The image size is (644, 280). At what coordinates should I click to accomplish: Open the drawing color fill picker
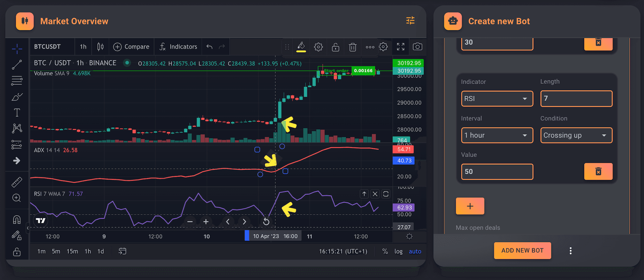click(x=301, y=47)
